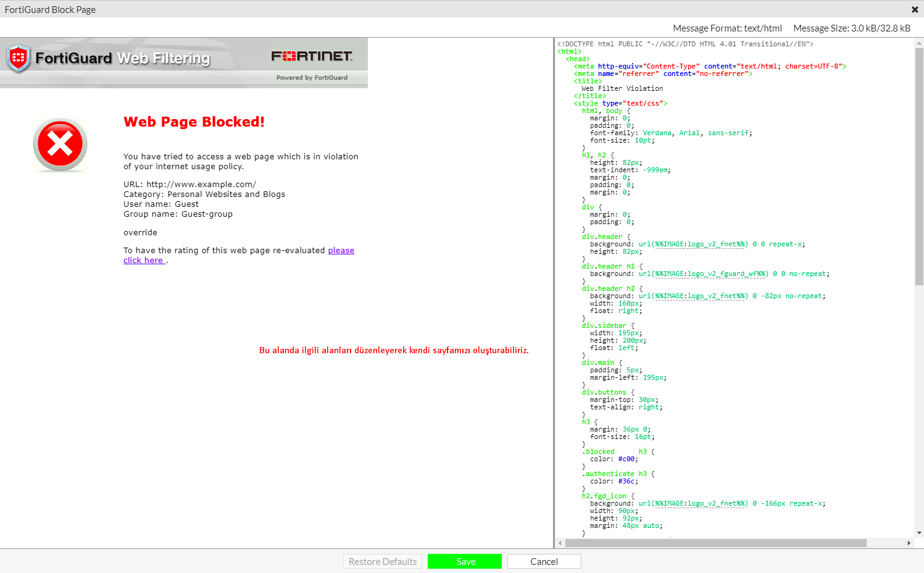This screenshot has width=924, height=573.
Task: Click the red Turkish annotation text
Action: click(394, 350)
